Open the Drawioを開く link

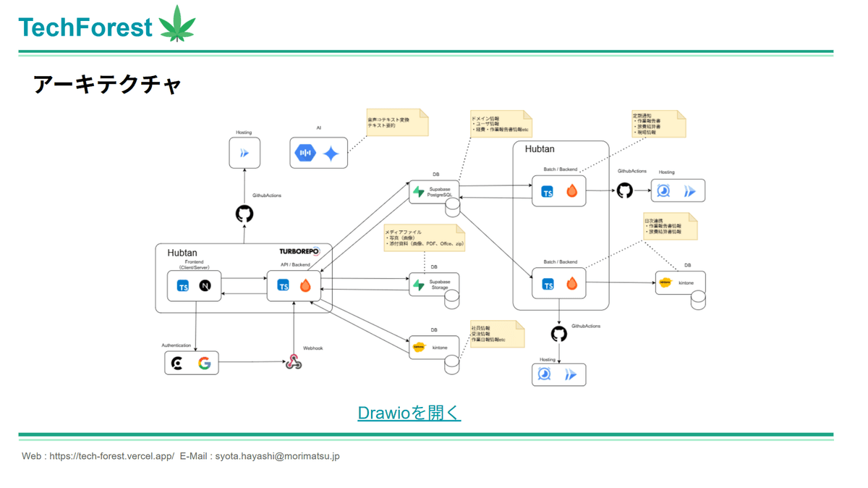(409, 413)
